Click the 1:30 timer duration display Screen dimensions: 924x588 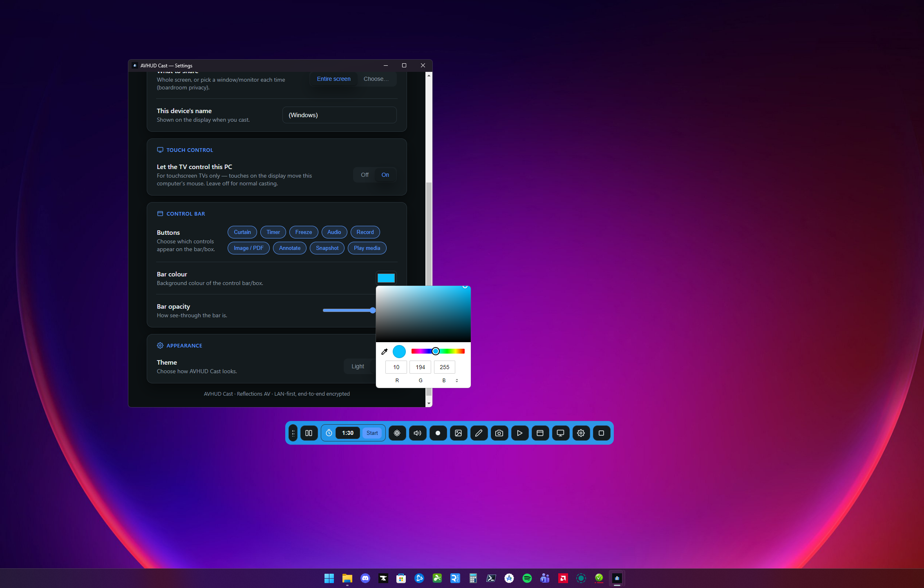point(348,433)
